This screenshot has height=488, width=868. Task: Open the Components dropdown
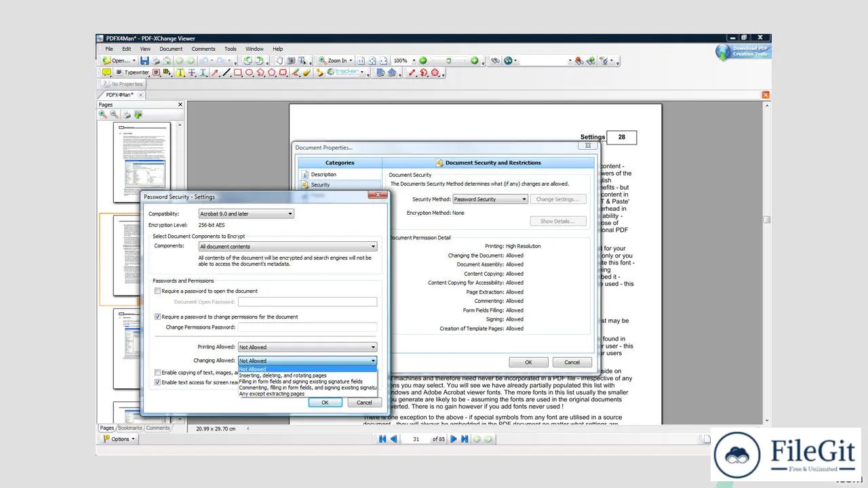coord(288,247)
